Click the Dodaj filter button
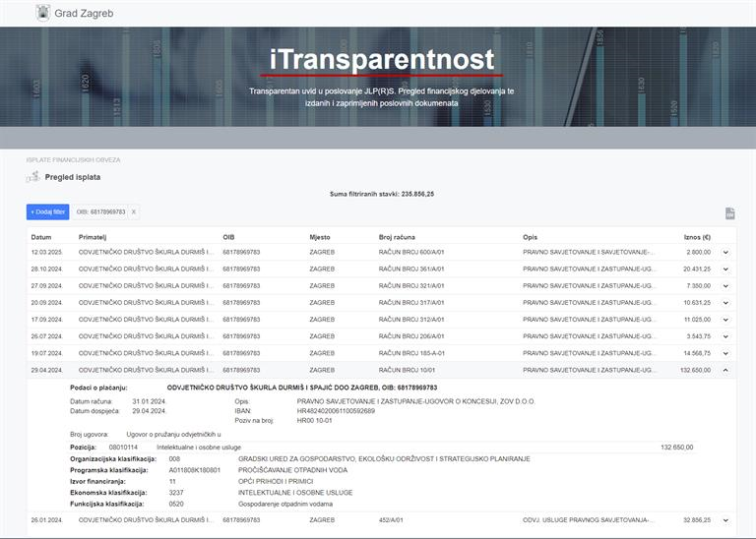This screenshot has width=756, height=539. (x=47, y=211)
